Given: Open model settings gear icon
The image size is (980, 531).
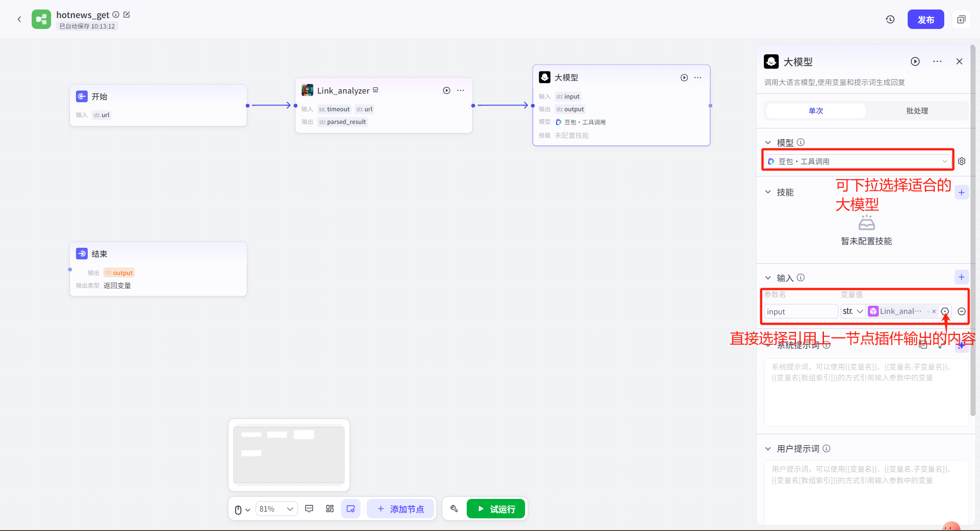Looking at the screenshot, I should pos(961,161).
